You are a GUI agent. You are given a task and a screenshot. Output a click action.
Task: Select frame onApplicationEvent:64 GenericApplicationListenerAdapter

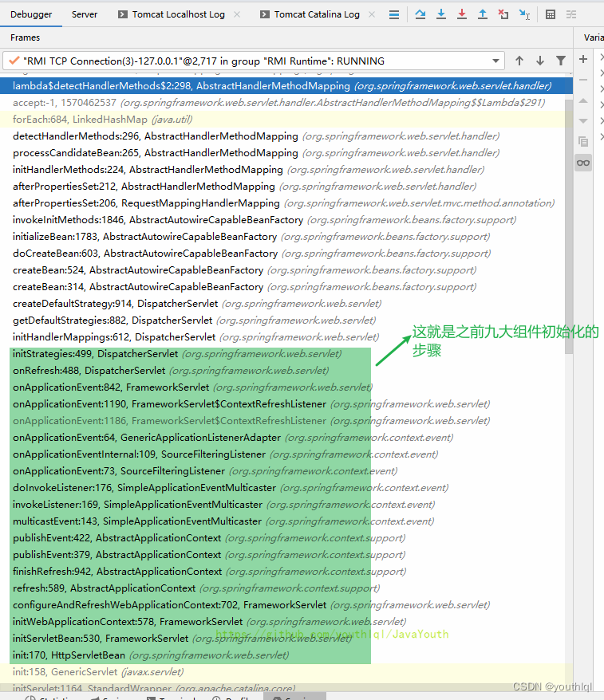click(x=282, y=438)
